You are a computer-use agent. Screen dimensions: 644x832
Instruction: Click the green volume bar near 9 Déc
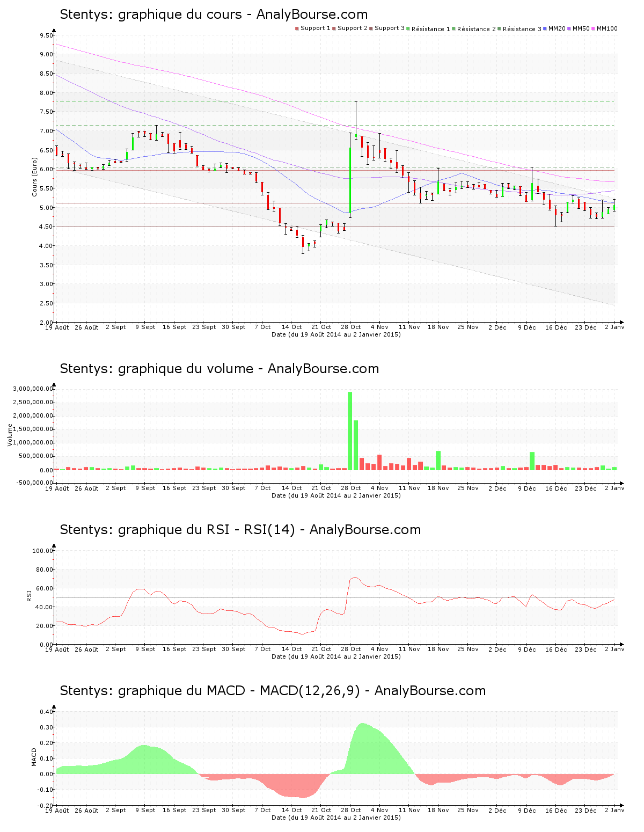tap(532, 461)
